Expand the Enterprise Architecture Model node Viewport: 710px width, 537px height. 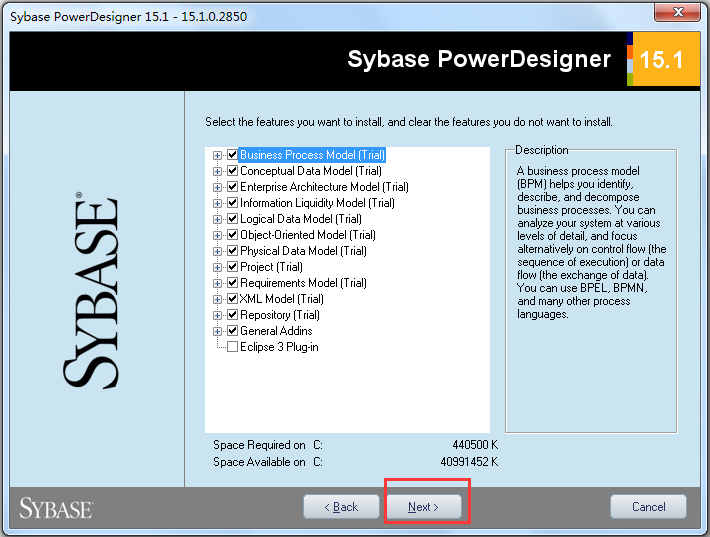pos(218,187)
